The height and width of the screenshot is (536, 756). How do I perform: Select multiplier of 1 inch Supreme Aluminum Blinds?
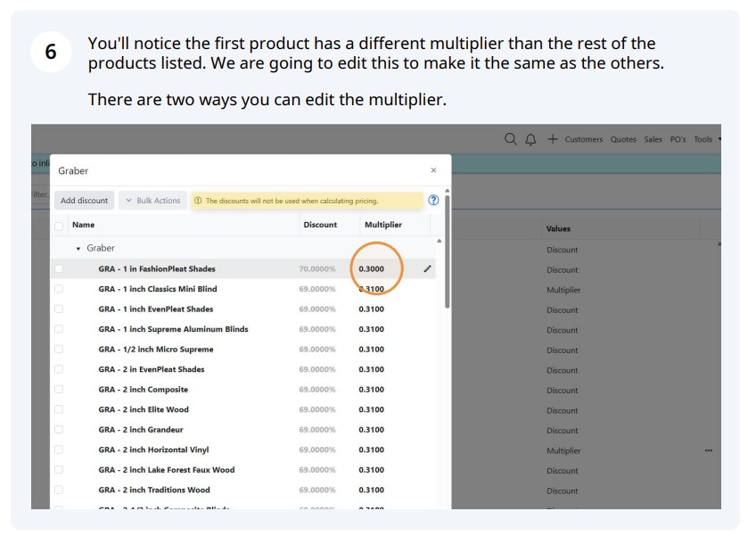[x=371, y=329]
